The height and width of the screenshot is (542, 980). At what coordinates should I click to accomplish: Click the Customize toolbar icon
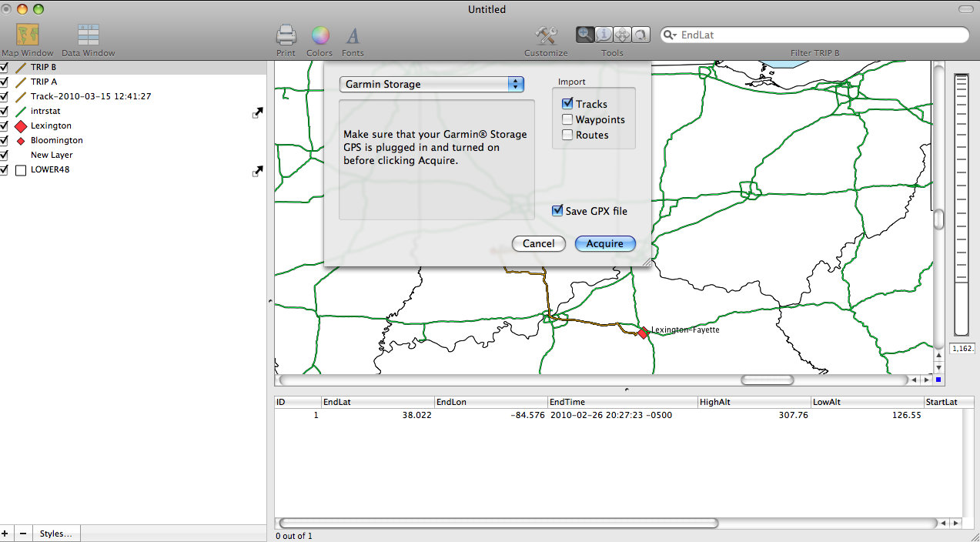(546, 36)
